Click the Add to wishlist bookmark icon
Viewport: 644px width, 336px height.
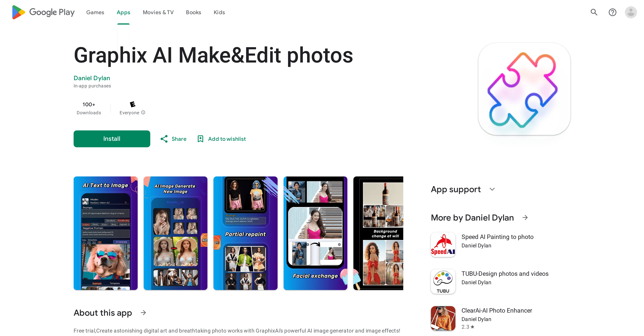point(200,139)
